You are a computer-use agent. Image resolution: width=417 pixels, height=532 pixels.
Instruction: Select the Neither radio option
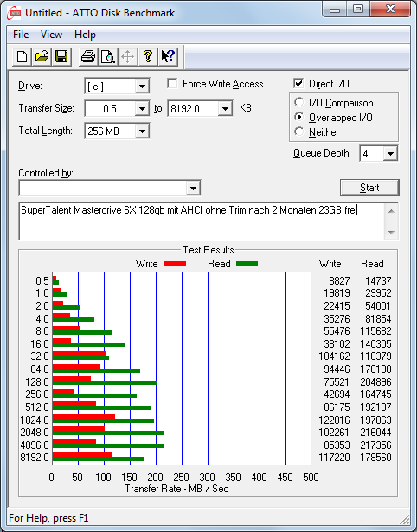click(x=299, y=131)
